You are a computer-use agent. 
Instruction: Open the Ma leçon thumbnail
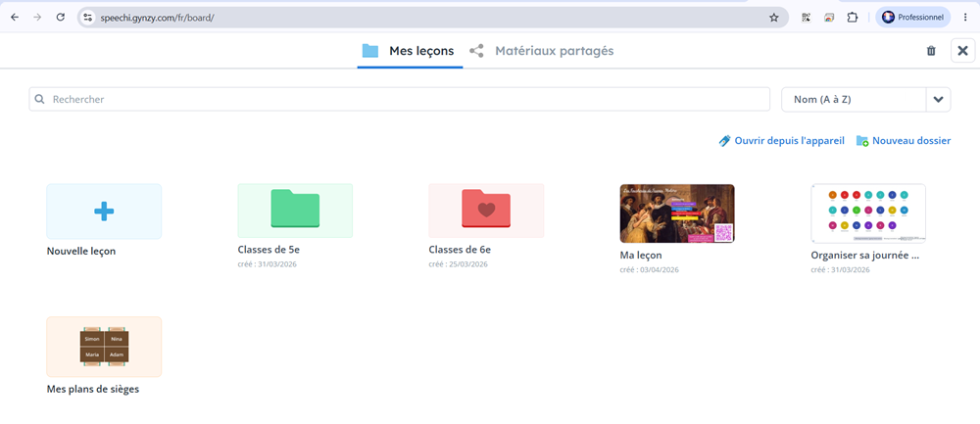tap(677, 213)
